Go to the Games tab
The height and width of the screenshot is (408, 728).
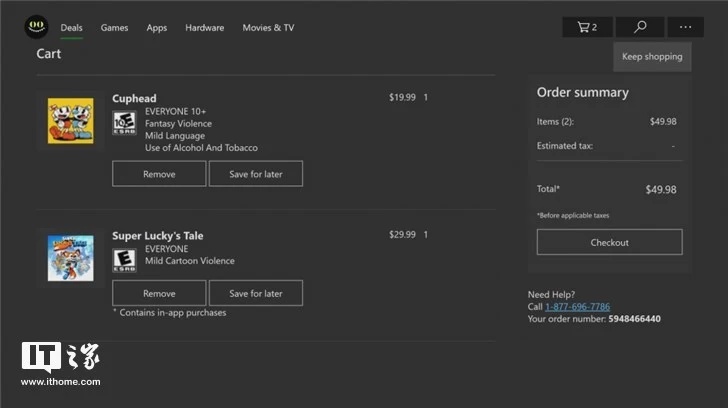coord(114,28)
